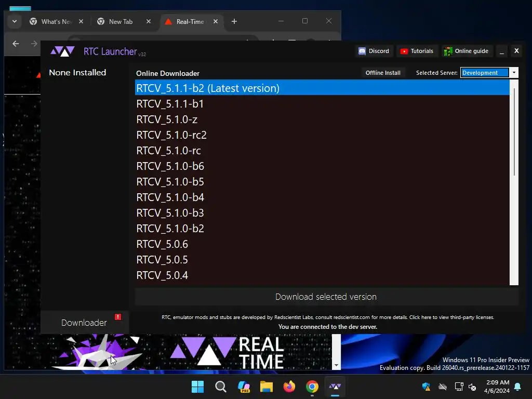This screenshot has height=399, width=532.
Task: Click the Offline Install button
Action: 383,73
